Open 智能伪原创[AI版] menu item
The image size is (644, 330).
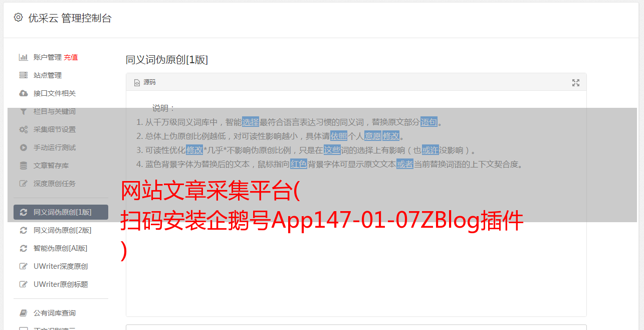(61, 248)
